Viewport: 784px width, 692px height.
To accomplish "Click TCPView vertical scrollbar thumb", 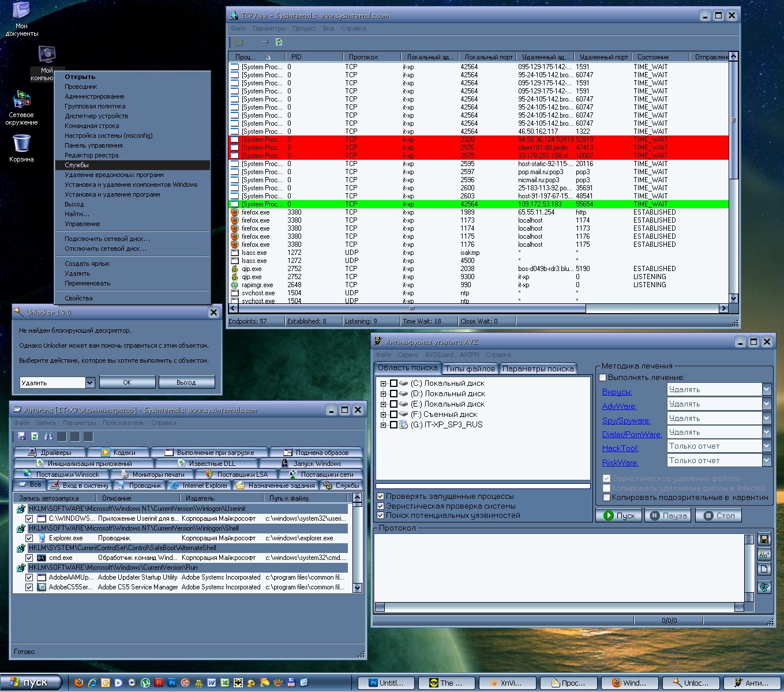I will click(734, 120).
